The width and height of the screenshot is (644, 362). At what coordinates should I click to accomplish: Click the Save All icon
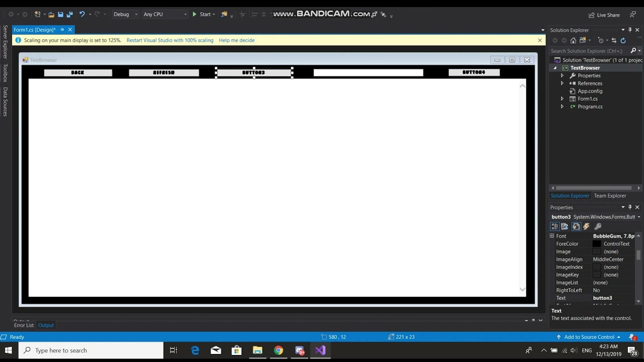click(x=69, y=15)
